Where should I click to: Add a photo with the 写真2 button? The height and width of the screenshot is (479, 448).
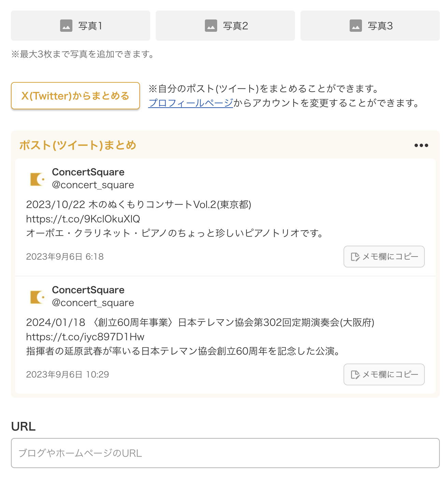pyautogui.click(x=225, y=26)
